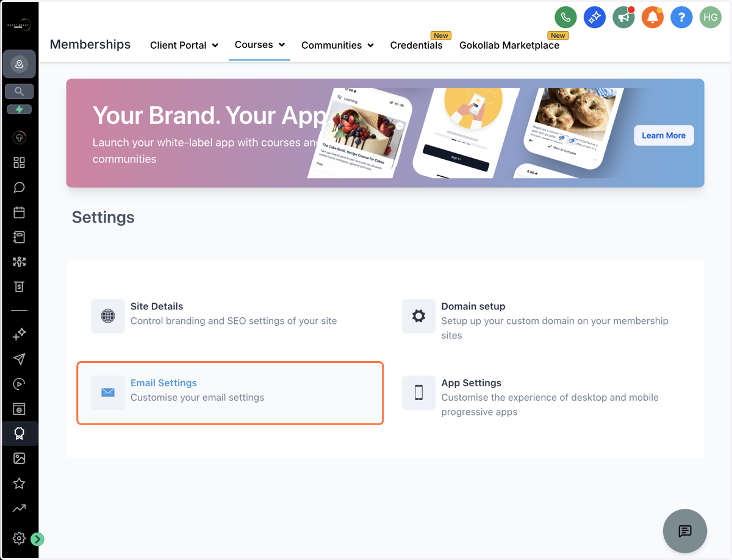Click the Domain setup gear icon
Image resolution: width=732 pixels, height=560 pixels.
tap(418, 316)
